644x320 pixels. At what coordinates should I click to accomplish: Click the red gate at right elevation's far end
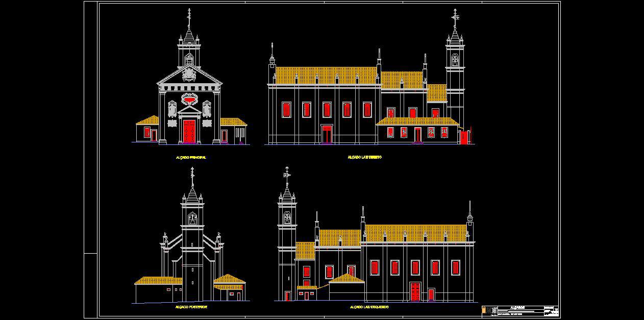point(463,137)
